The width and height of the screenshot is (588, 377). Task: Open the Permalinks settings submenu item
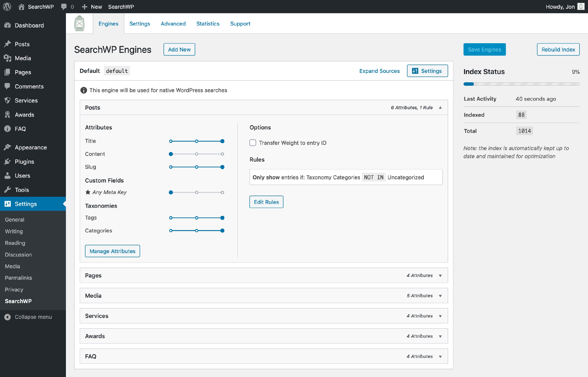[x=18, y=278]
